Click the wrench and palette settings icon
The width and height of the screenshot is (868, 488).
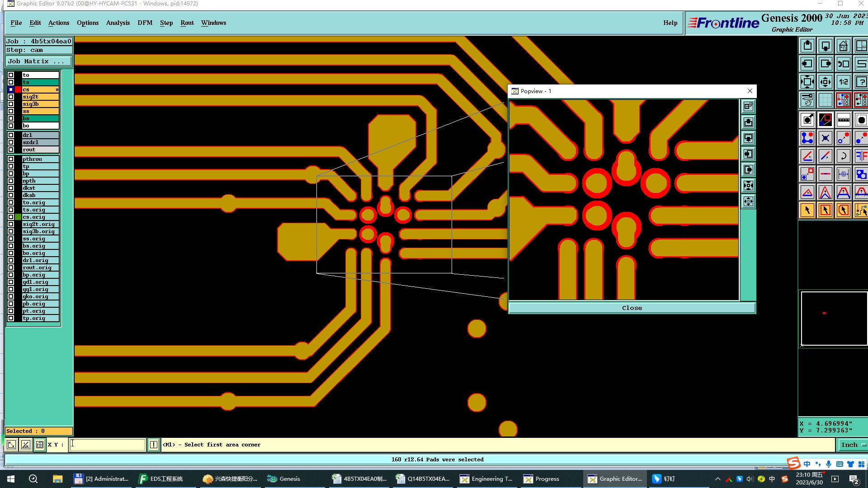[x=807, y=100]
